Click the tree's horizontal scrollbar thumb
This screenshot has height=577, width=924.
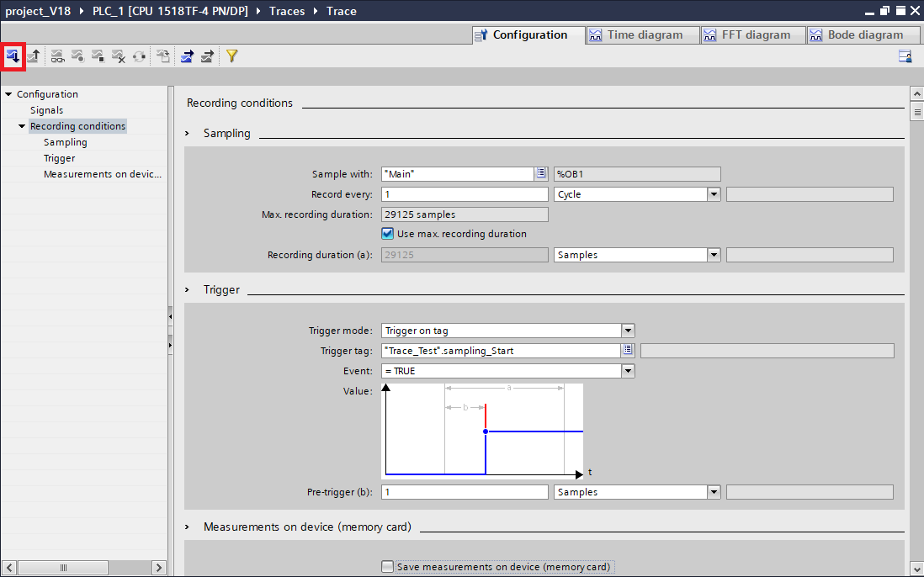tap(63, 568)
